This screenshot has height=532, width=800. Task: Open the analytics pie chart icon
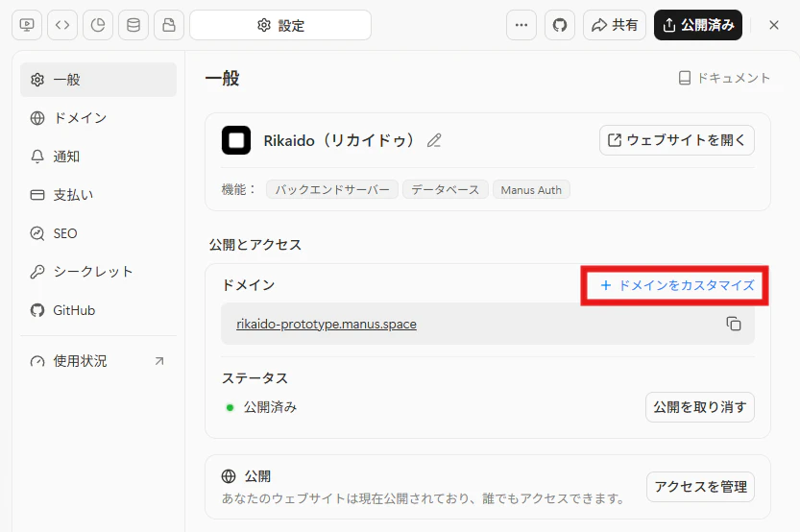click(98, 25)
